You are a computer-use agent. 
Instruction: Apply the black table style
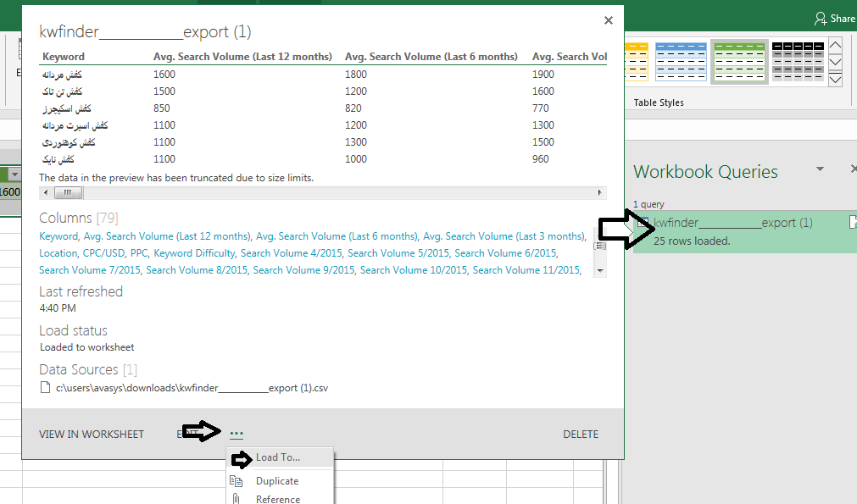pyautogui.click(x=798, y=61)
